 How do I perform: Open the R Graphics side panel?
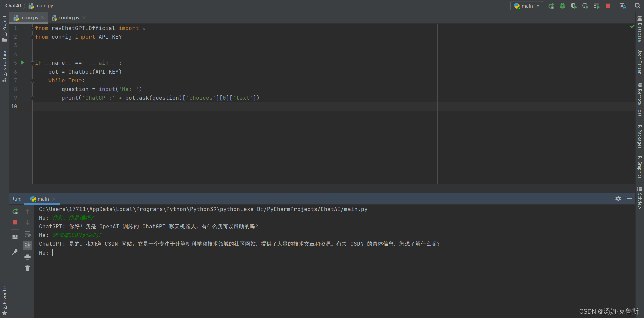pos(640,167)
